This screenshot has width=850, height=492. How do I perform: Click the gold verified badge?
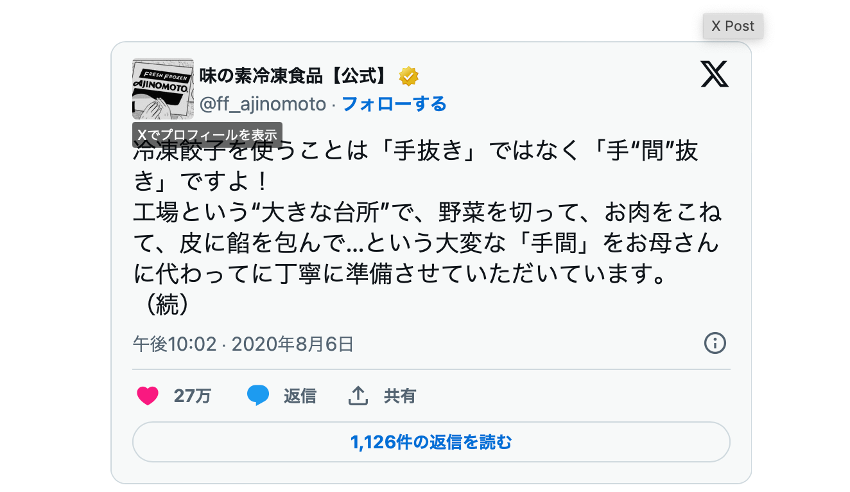pos(409,76)
